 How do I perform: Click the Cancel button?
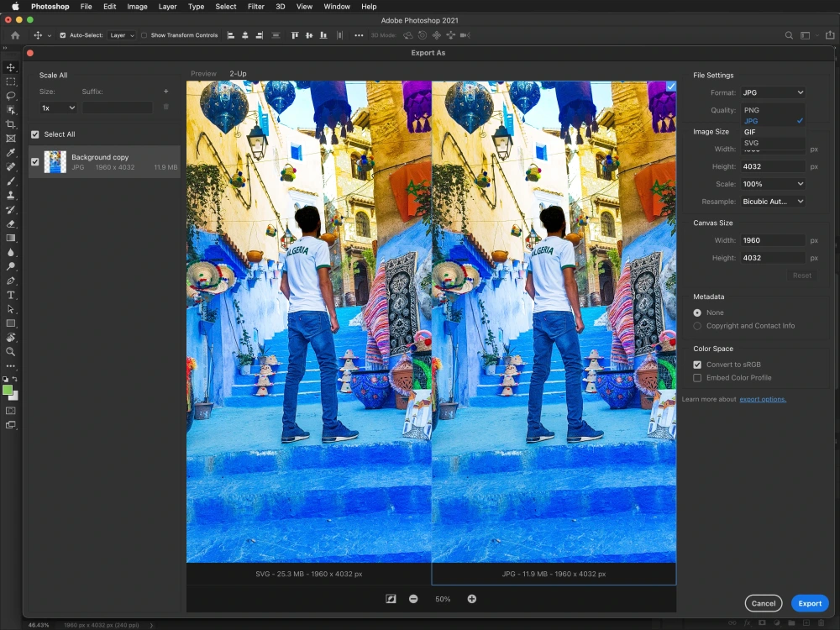(764, 603)
